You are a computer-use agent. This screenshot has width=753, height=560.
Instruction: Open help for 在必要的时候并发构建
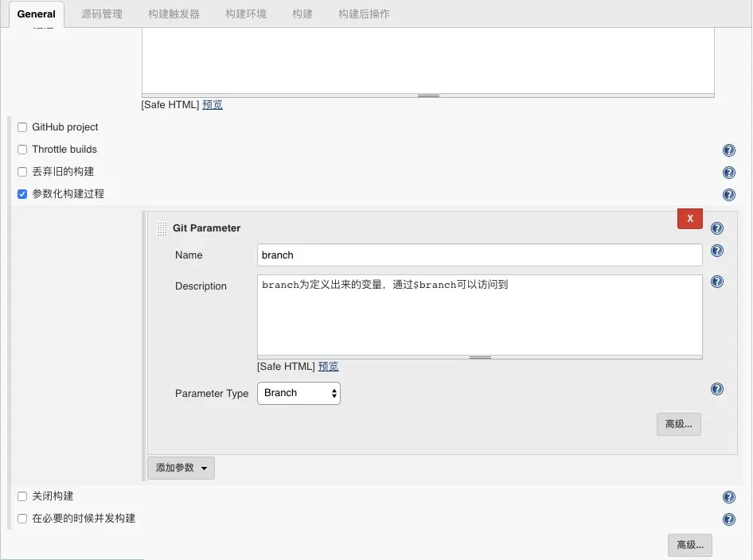(728, 519)
